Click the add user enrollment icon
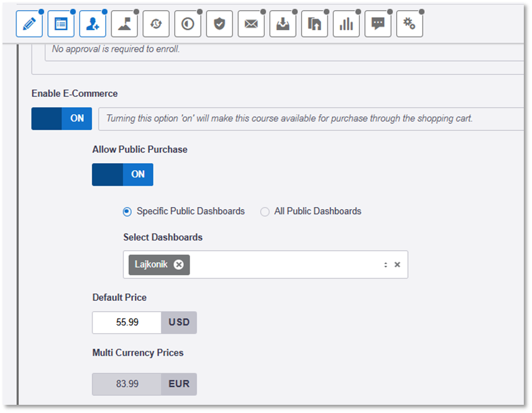The width and height of the screenshot is (532, 413). [93, 24]
